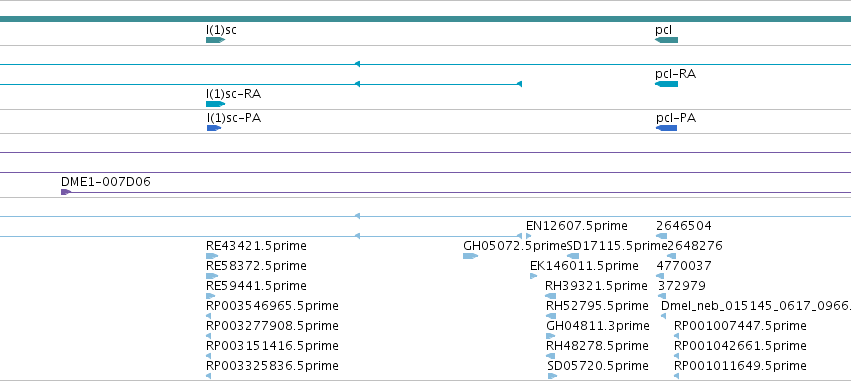Image resolution: width=851 pixels, height=381 pixels.
Task: Select the pcl-PA protein glyph
Action: coord(666,128)
